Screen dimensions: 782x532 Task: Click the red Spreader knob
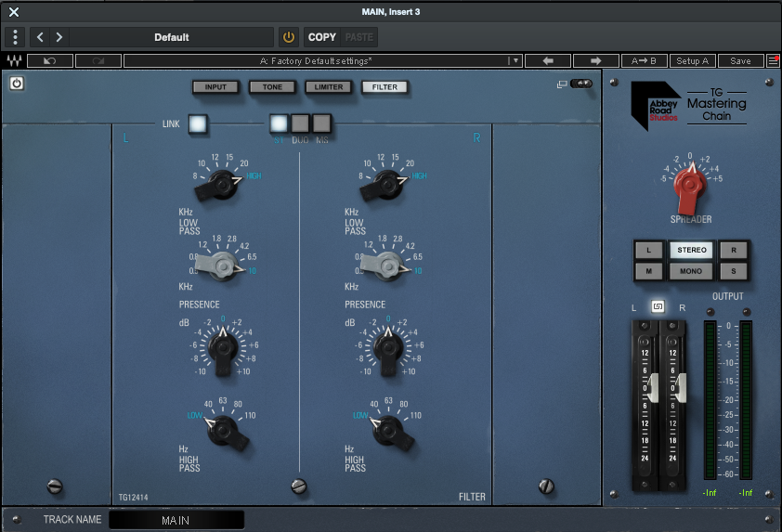[x=690, y=187]
